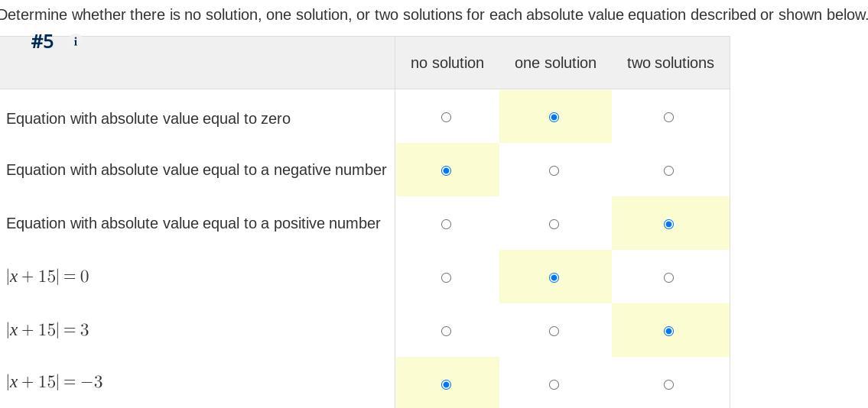Mark 'no solution' for equal to a positive number
Image resolution: width=868 pixels, height=408 pixels.
[x=447, y=224]
